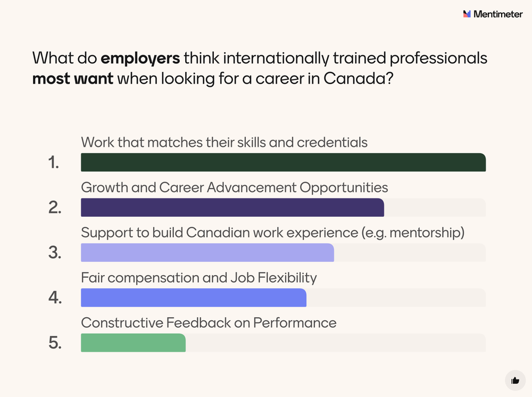Screen dimensions: 532x397
Task: Select the rank number '5.'
Action: [x=55, y=343]
